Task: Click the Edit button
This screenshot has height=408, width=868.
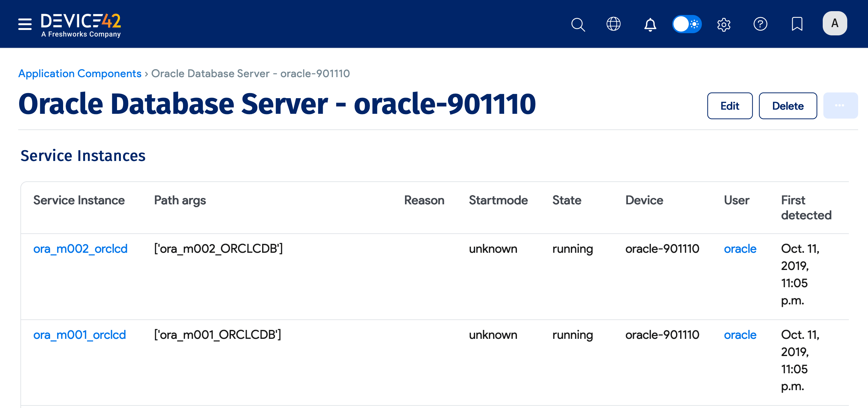Action: (730, 106)
